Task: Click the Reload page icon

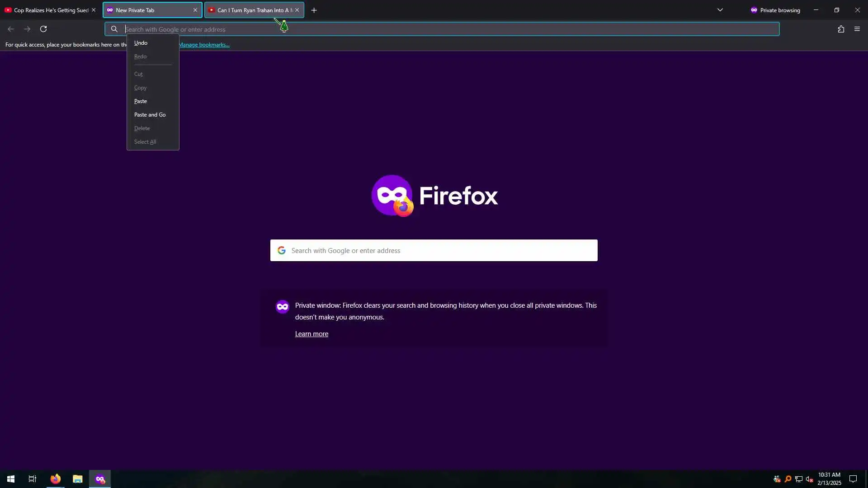Action: click(x=43, y=29)
